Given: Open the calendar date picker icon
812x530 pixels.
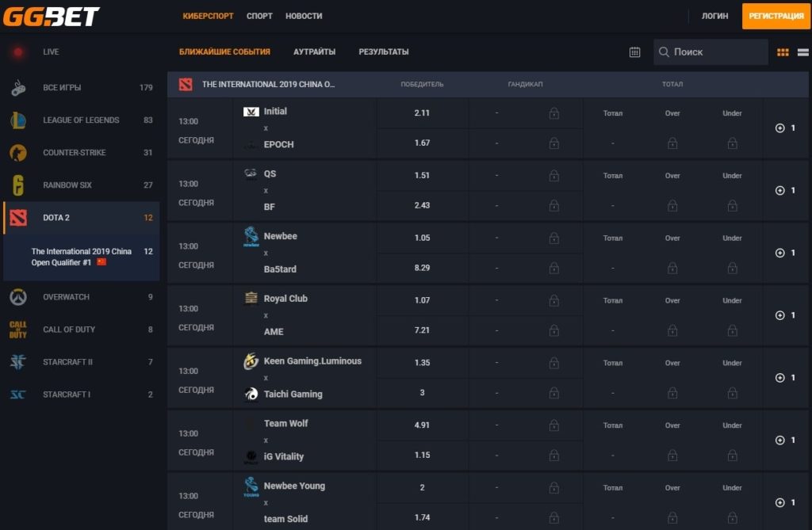Looking at the screenshot, I should click(x=634, y=51).
